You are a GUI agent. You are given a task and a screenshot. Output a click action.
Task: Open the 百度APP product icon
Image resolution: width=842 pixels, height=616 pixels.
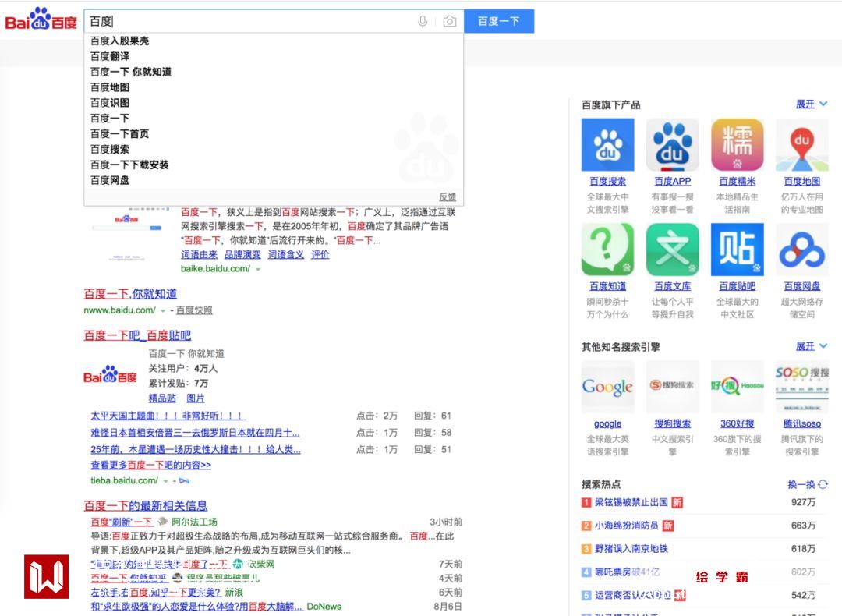(672, 144)
